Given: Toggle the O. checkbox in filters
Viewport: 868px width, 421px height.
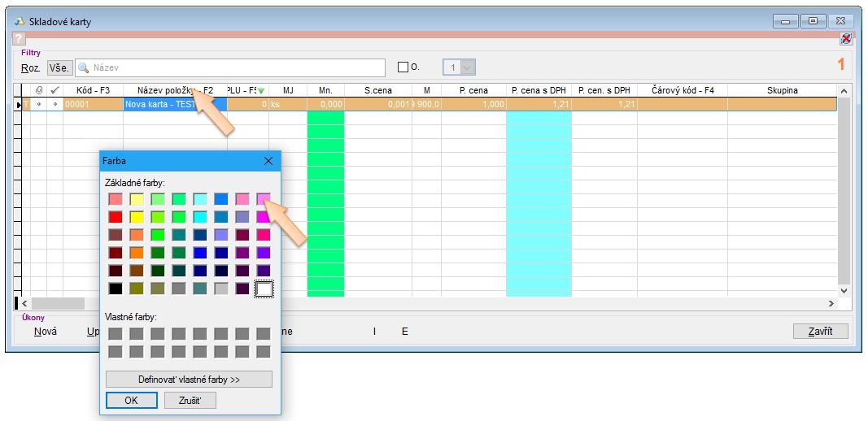Looking at the screenshot, I should 402,67.
